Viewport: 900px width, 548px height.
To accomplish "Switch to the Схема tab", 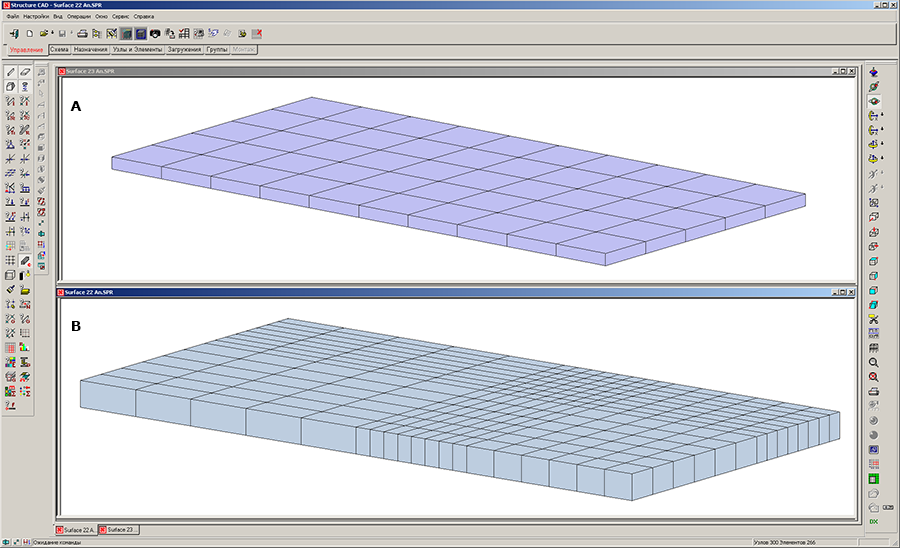I will tap(59, 49).
